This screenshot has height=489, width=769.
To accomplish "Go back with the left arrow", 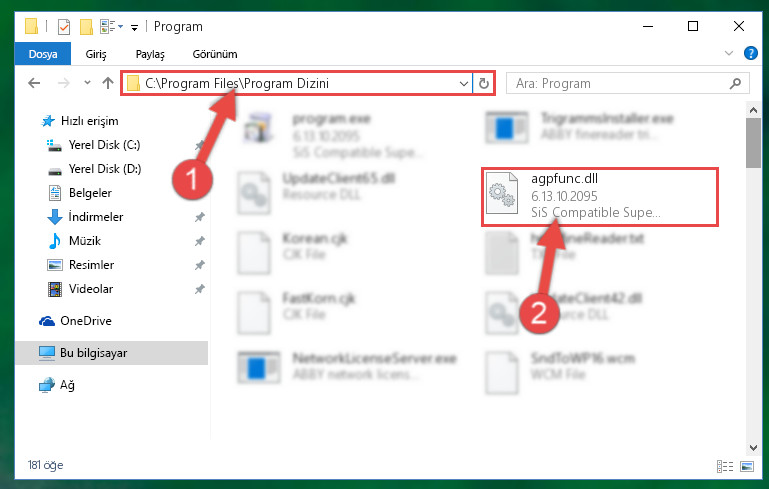I will coord(34,83).
